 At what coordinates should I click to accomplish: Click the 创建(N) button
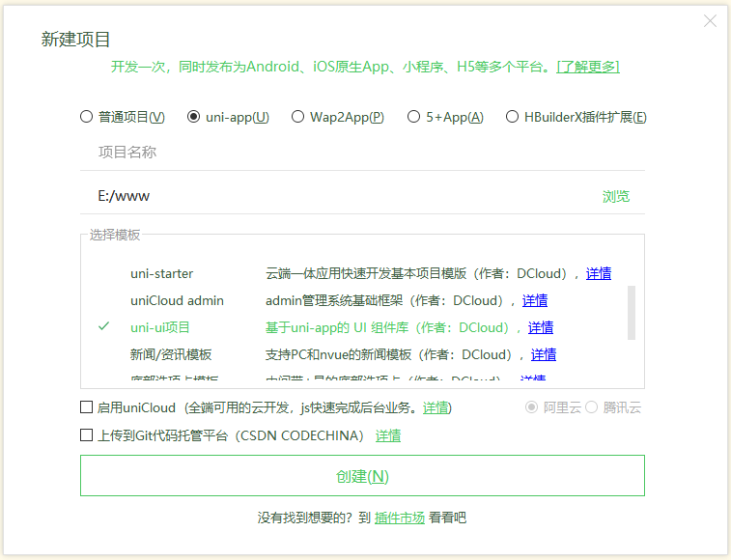tap(362, 476)
